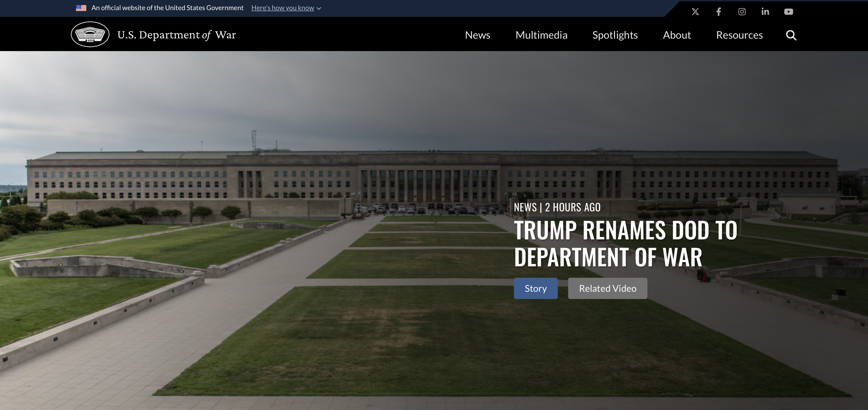Click the chevron beside Here's how you know
Viewport: 868px width, 410px height.
[x=319, y=9]
